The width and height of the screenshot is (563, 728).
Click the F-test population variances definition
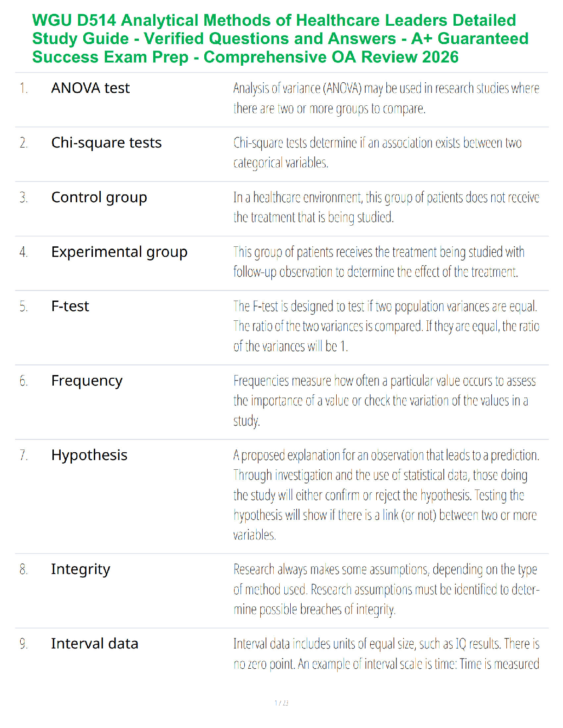pyautogui.click(x=386, y=326)
